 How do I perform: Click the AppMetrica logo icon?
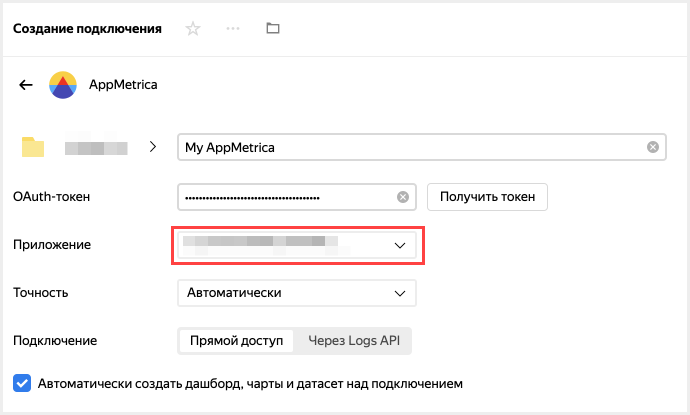(62, 85)
